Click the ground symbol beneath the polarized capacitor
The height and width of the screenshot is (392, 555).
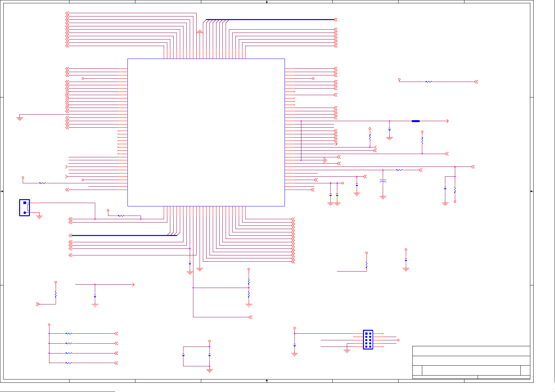[x=383, y=197]
